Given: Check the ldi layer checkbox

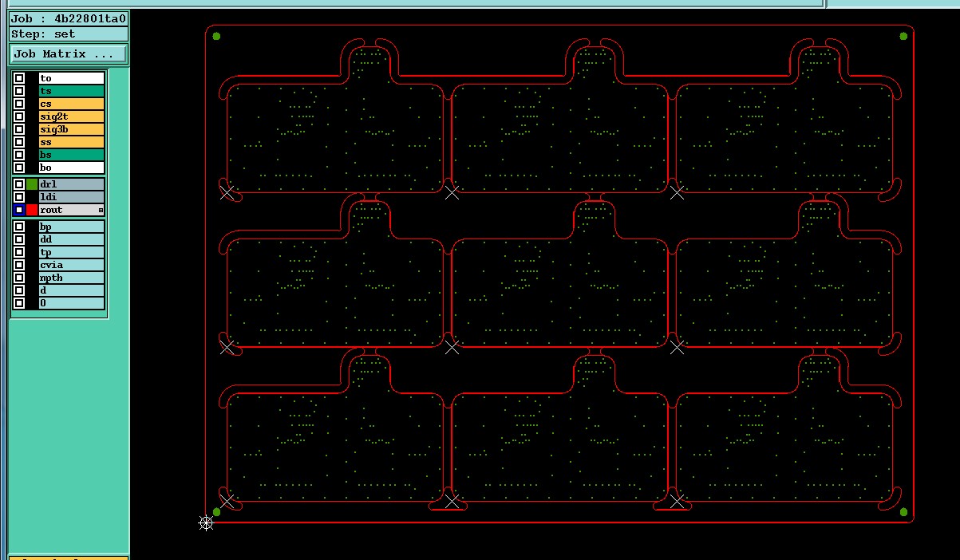Looking at the screenshot, I should 19,197.
